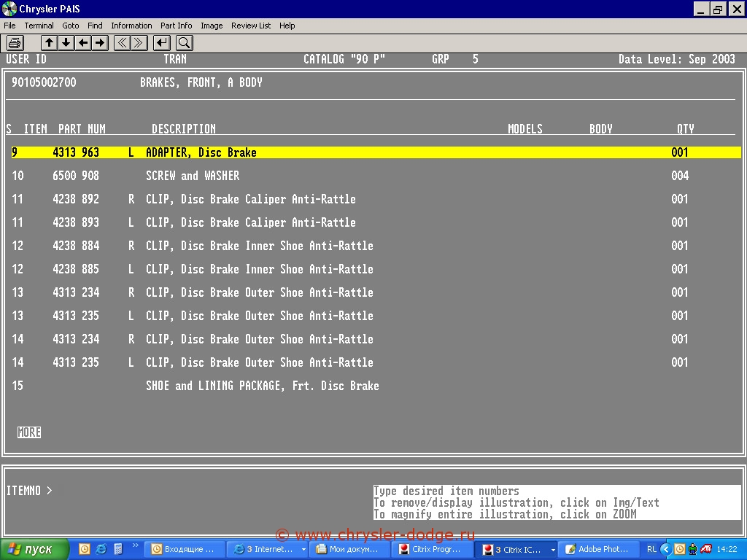Click the magnifying glass search icon
The width and height of the screenshot is (747, 560).
tap(184, 43)
